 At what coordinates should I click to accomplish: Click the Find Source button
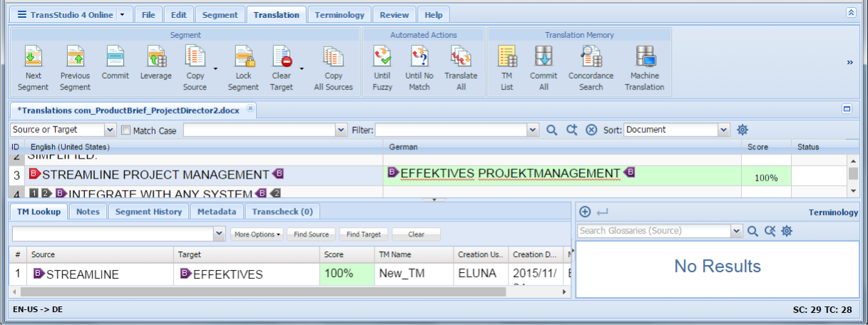[x=312, y=234]
